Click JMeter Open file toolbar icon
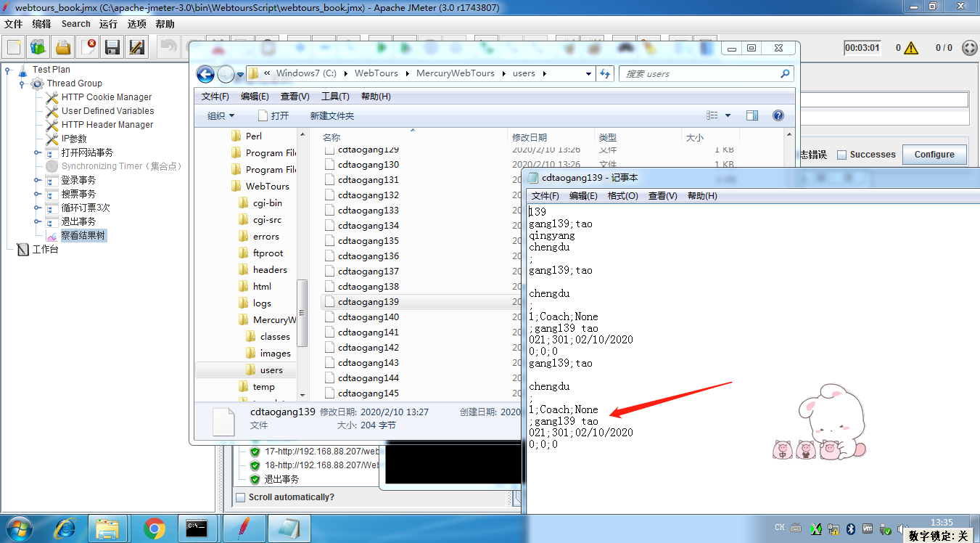This screenshot has height=543, width=980. pyautogui.click(x=63, y=47)
